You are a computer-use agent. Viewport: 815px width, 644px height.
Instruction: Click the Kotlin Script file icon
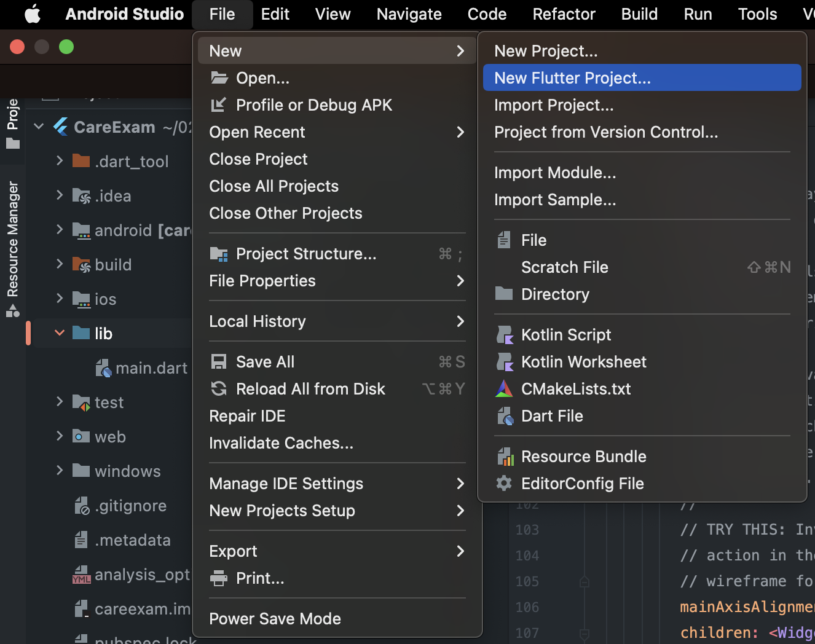[505, 335]
